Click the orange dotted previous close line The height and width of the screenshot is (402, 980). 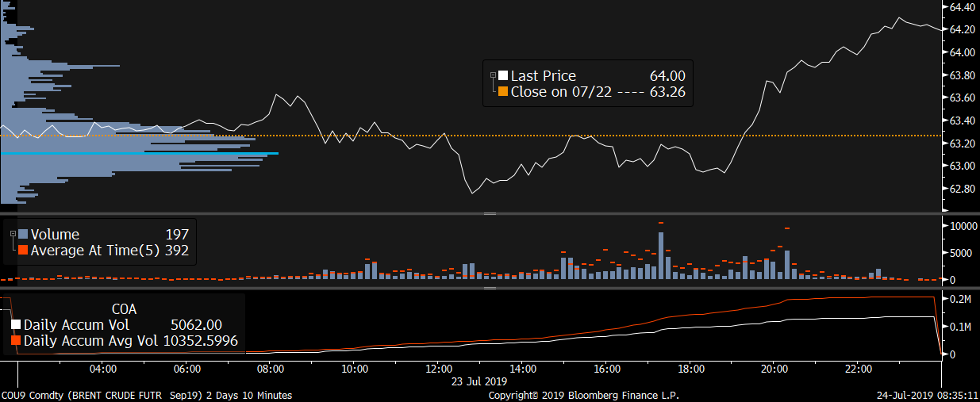(x=555, y=136)
